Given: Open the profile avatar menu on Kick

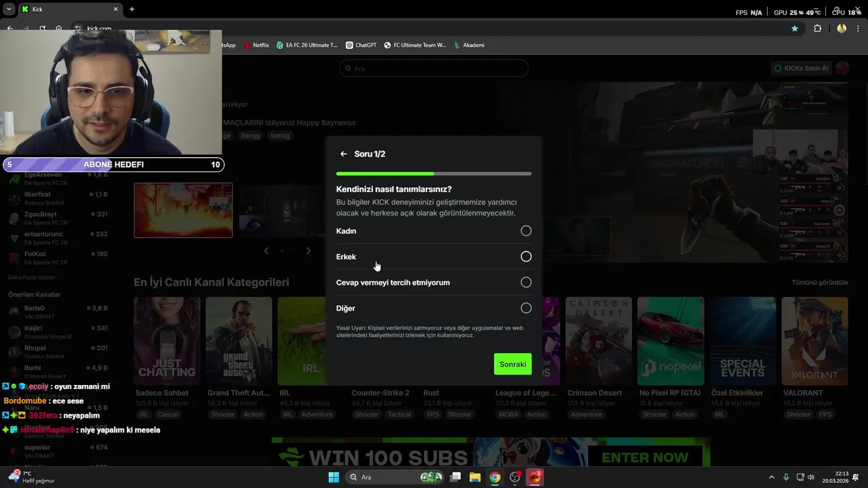Looking at the screenshot, I should pos(843,68).
